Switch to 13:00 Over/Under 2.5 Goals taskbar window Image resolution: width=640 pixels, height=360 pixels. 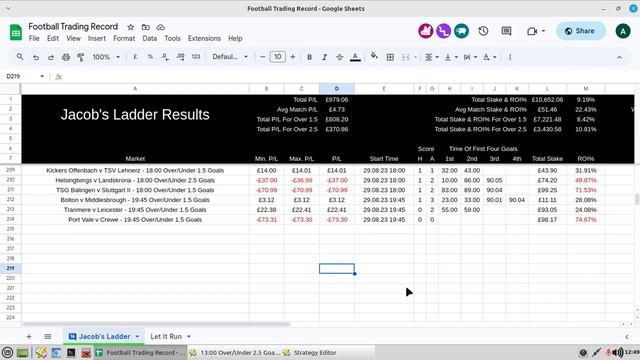(x=235, y=353)
